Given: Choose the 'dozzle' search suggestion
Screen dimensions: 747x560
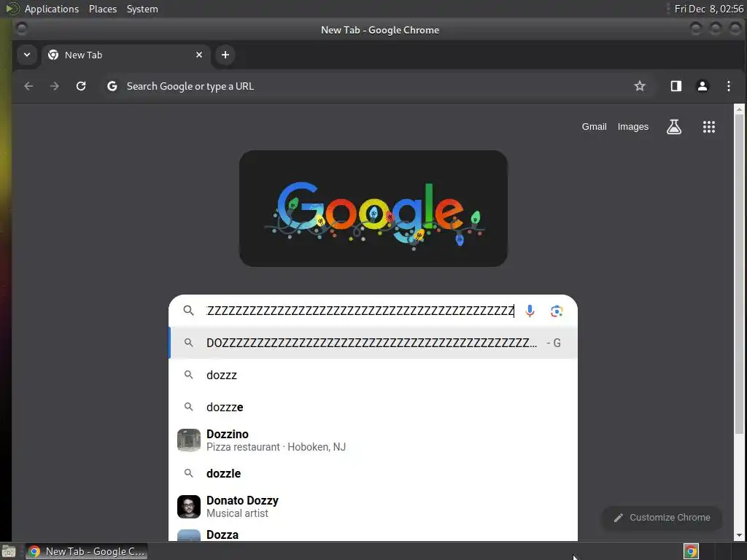Looking at the screenshot, I should point(373,473).
